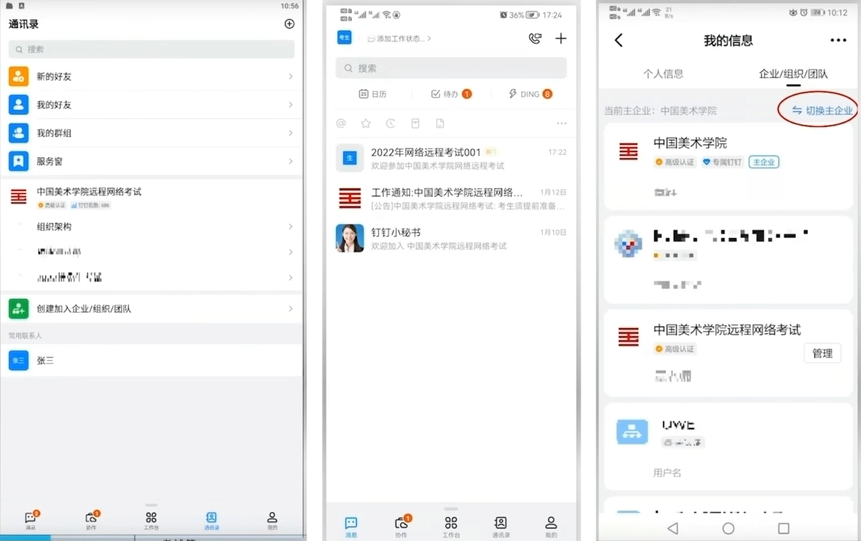Expand 我的群组 row chevron

click(290, 133)
